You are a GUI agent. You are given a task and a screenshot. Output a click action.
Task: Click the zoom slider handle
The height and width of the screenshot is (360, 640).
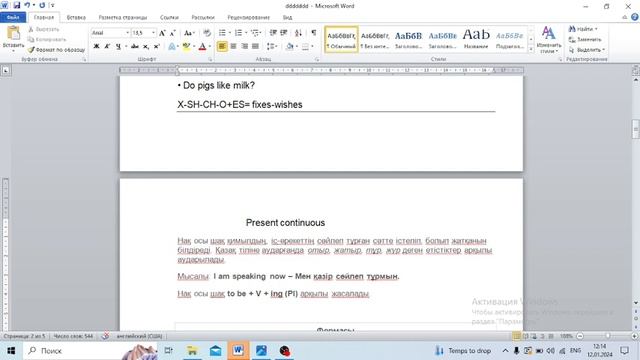(608, 336)
